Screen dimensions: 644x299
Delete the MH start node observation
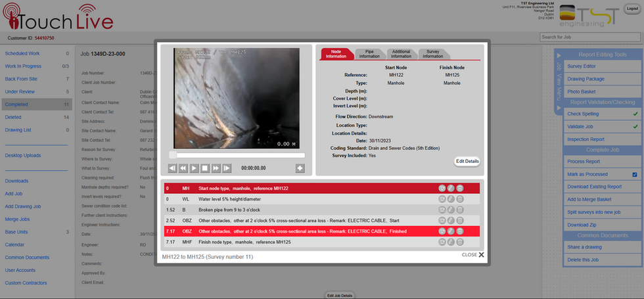460,188
